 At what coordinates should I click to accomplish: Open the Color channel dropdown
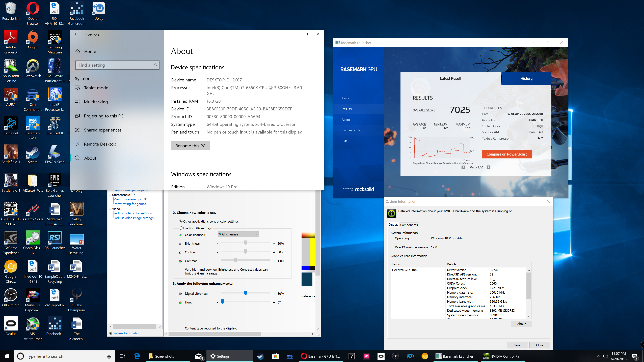pyautogui.click(x=238, y=234)
